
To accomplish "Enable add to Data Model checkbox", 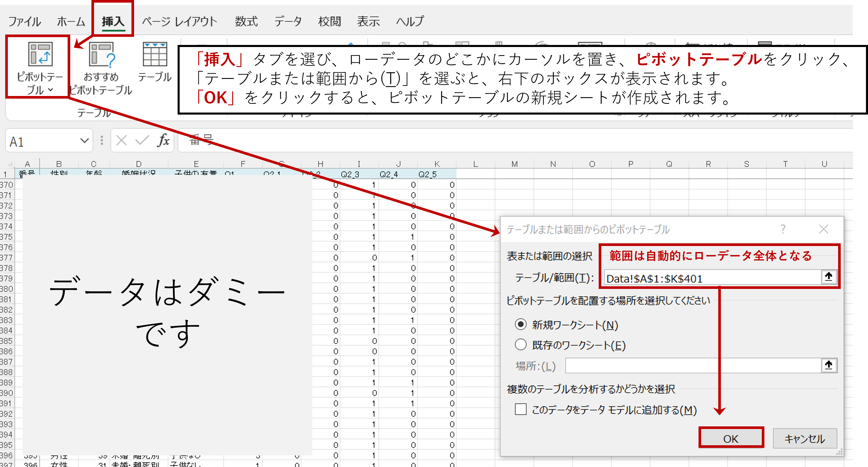I will click(521, 410).
